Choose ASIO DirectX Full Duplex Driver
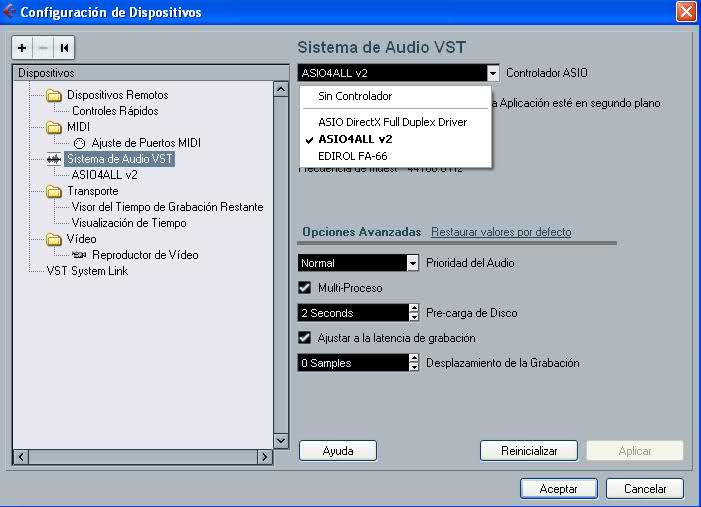This screenshot has height=507, width=701. (395, 122)
